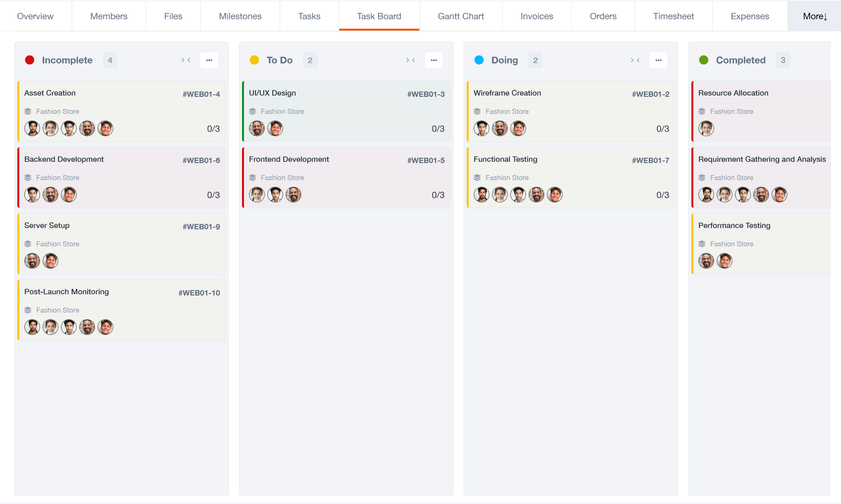Click the green Completed status color dot
The width and height of the screenshot is (841, 504).
coord(703,60)
